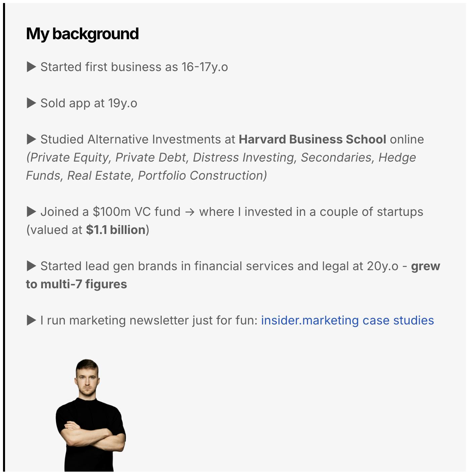The width and height of the screenshot is (469, 476).
Task: Click the triangle bullet next to 'Sold app'
Action: point(31,103)
